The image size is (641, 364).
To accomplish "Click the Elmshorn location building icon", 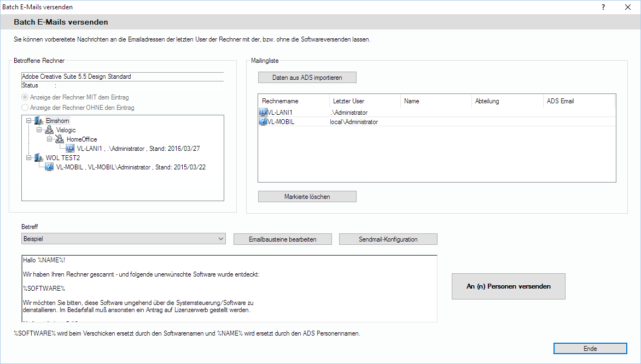I will pos(39,121).
